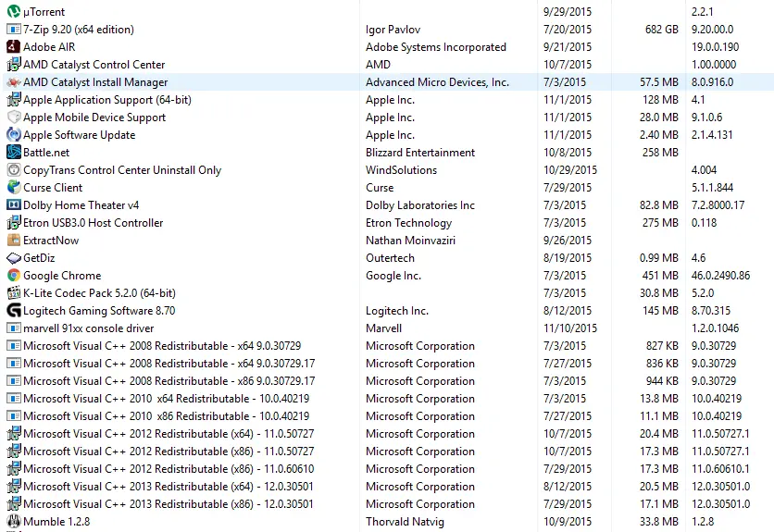The height and width of the screenshot is (532, 774).
Task: Click the Apple Application Support icon
Action: pos(14,100)
